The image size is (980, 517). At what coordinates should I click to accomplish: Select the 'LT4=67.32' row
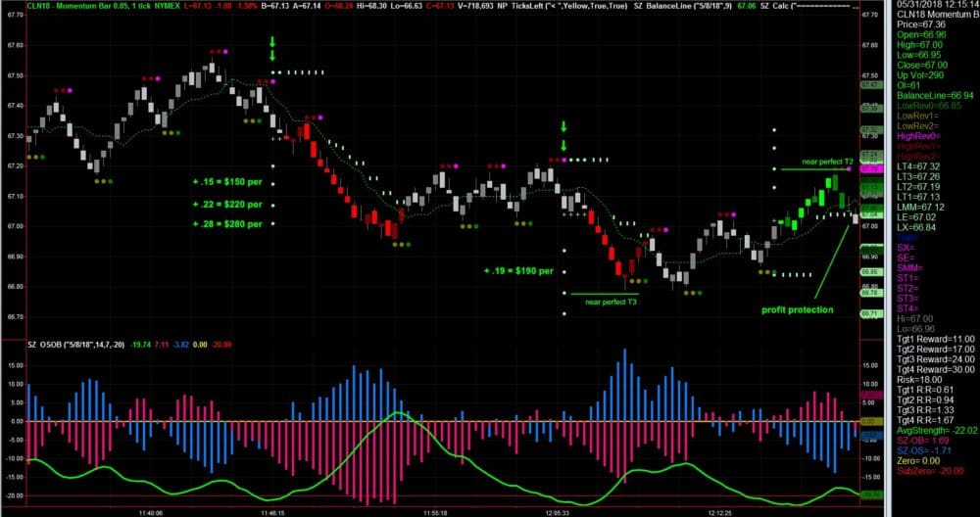[x=920, y=166]
